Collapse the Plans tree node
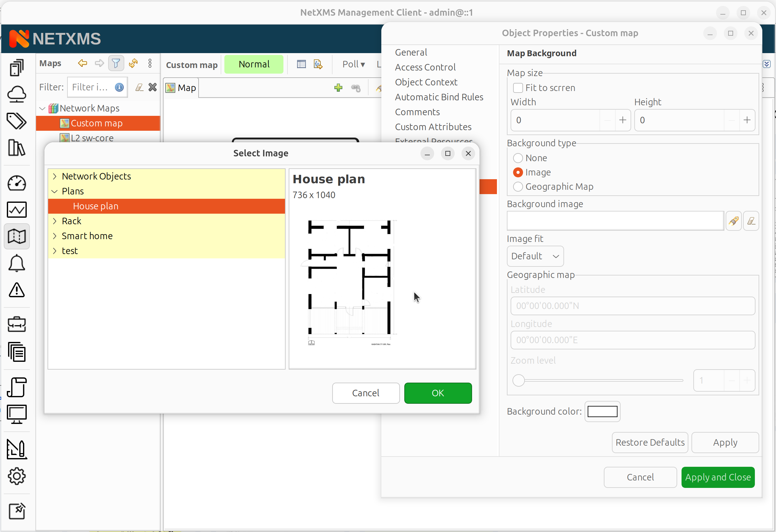 [55, 191]
